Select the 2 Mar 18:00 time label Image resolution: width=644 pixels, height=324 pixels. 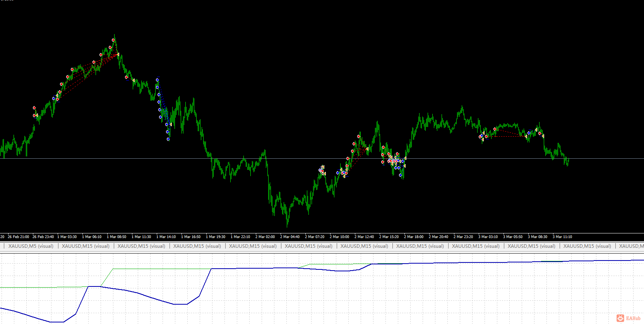pyautogui.click(x=414, y=237)
